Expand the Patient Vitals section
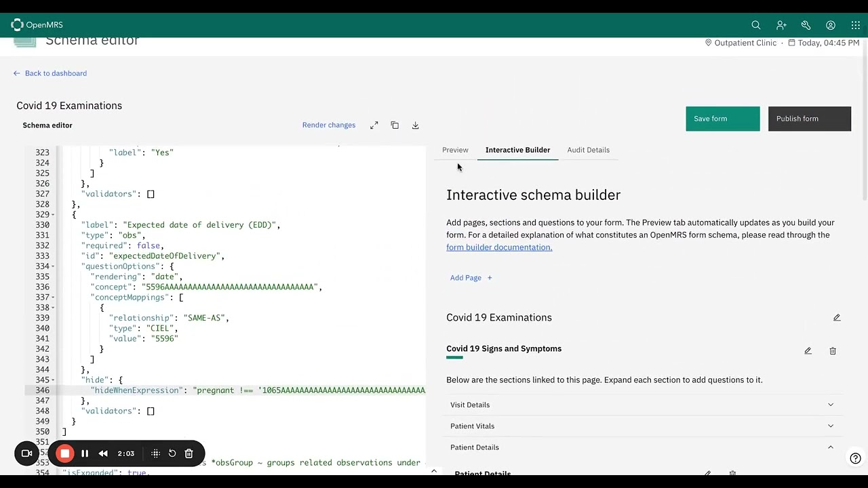The image size is (868, 488). coord(642,426)
